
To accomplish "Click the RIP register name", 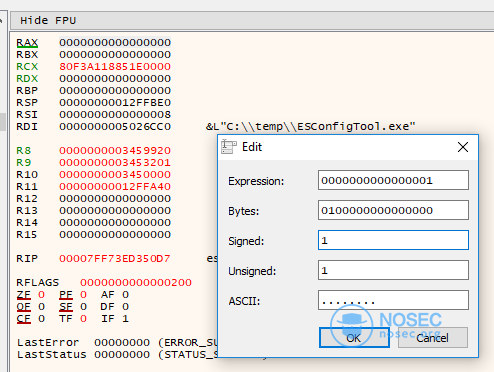I will (x=27, y=259).
